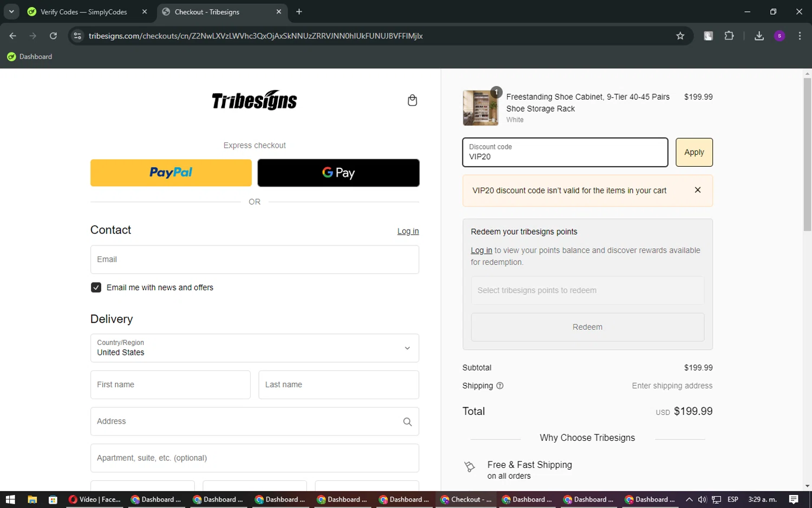Click the browser address bar URL

click(256, 36)
